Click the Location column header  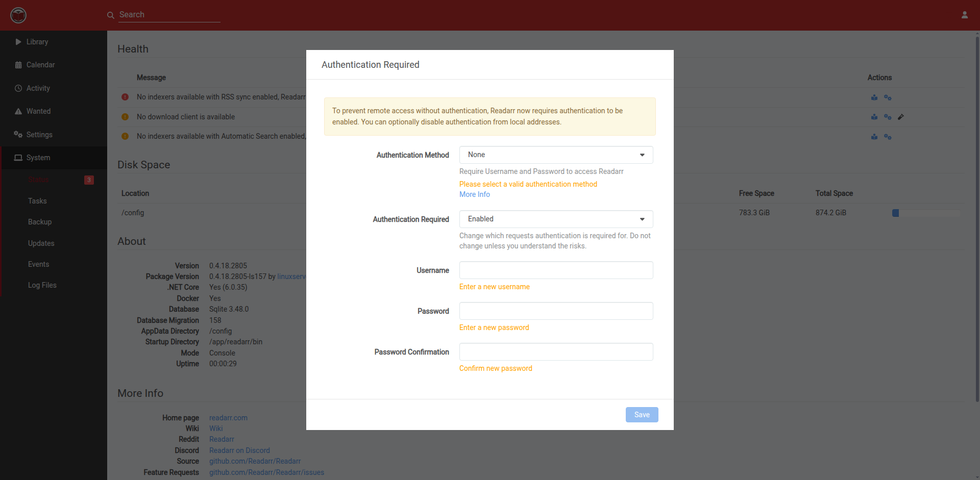tap(135, 193)
